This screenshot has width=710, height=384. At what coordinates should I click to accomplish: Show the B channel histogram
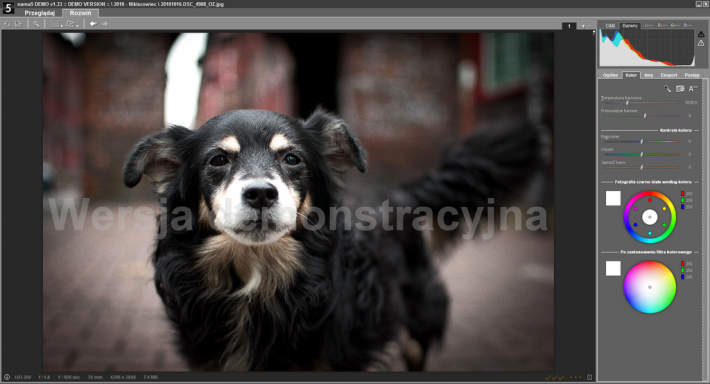click(x=687, y=26)
